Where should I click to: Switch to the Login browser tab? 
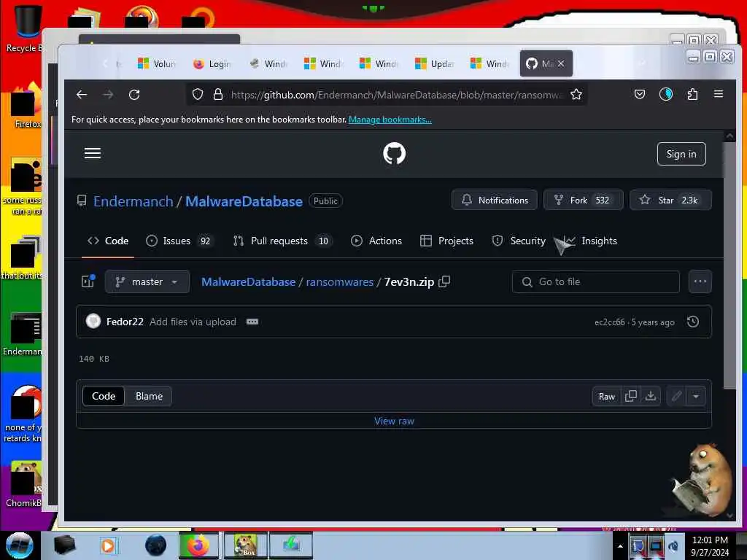tap(212, 63)
